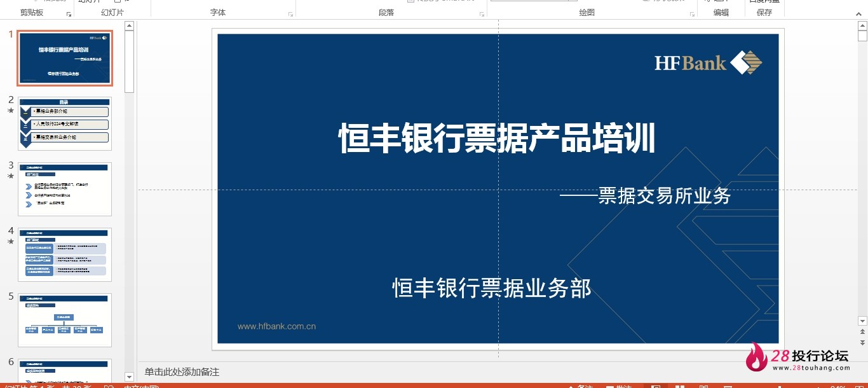Viewport: 868px width, 388px height.
Task: Select the HF Bank logo image
Action: (709, 63)
